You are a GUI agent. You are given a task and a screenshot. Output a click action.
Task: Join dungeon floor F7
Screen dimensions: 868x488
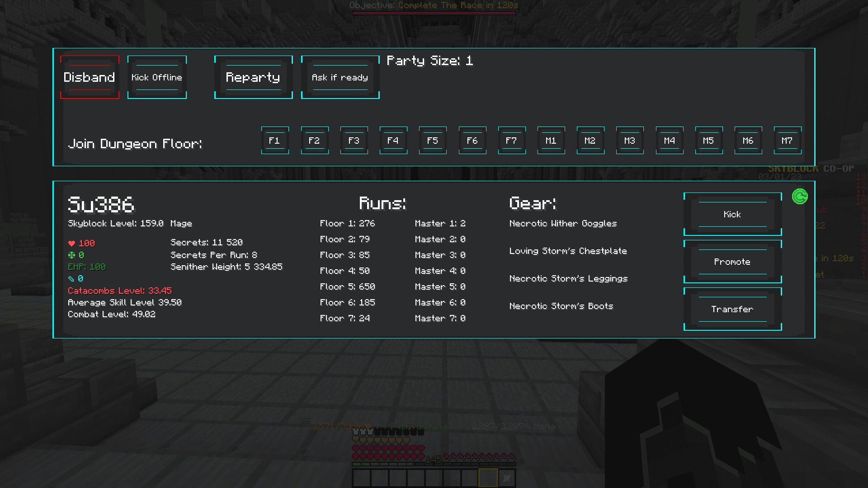point(512,141)
